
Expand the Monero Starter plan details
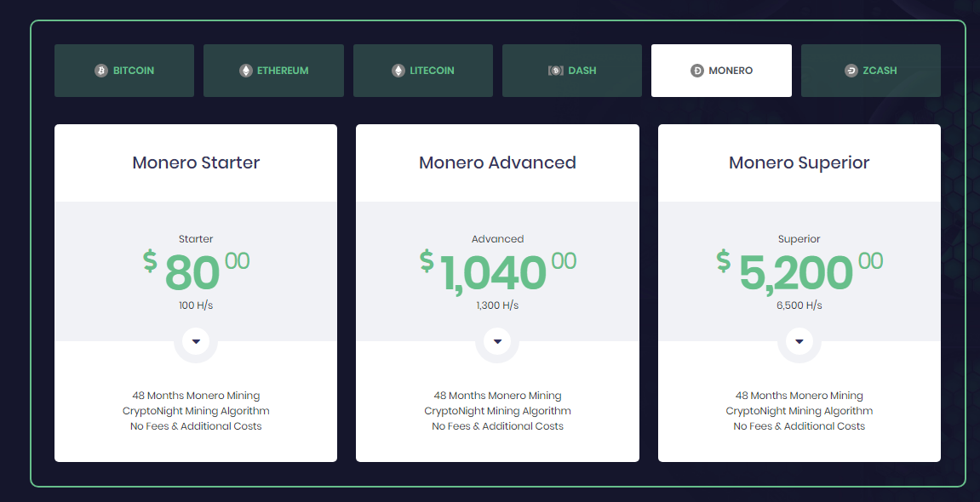point(196,341)
